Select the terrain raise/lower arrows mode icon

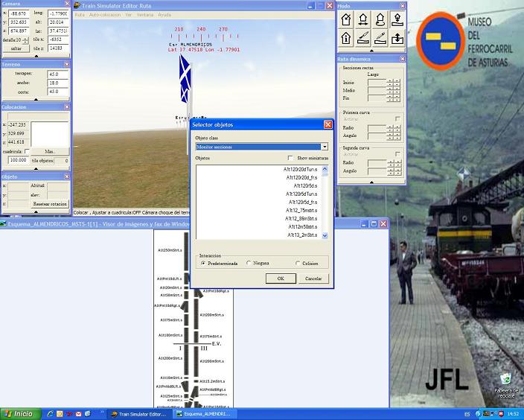tap(397, 37)
